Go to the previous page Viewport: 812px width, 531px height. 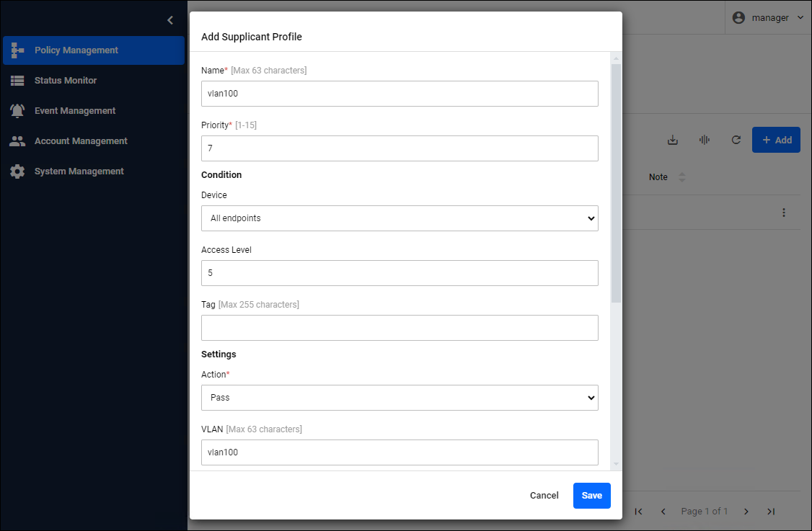click(x=663, y=512)
